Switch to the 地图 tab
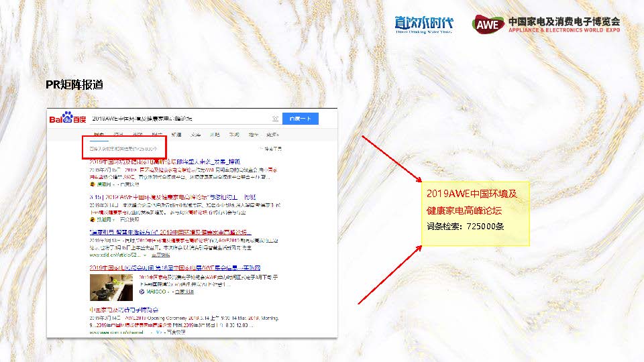Screen dimensions: 644x362 click(x=254, y=135)
